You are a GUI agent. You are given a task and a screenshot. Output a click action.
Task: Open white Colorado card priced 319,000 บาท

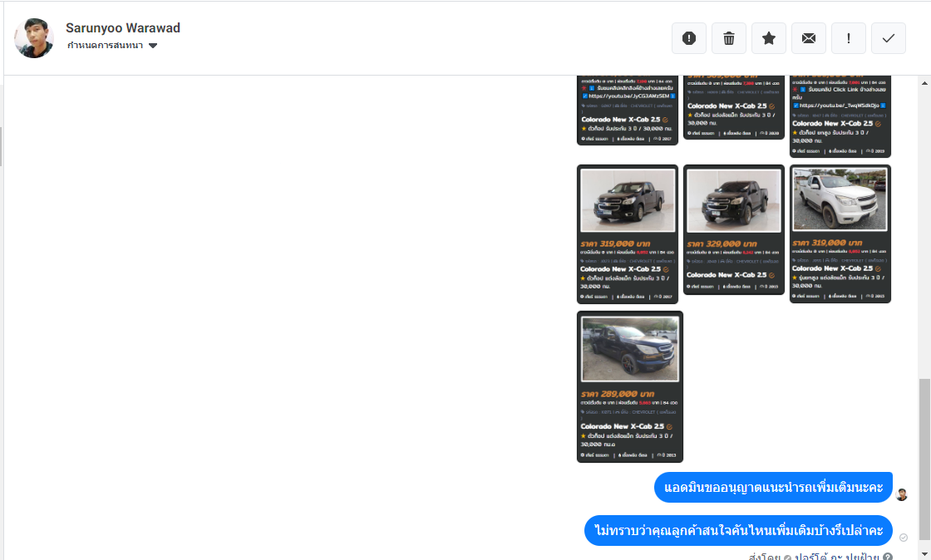[840, 234]
